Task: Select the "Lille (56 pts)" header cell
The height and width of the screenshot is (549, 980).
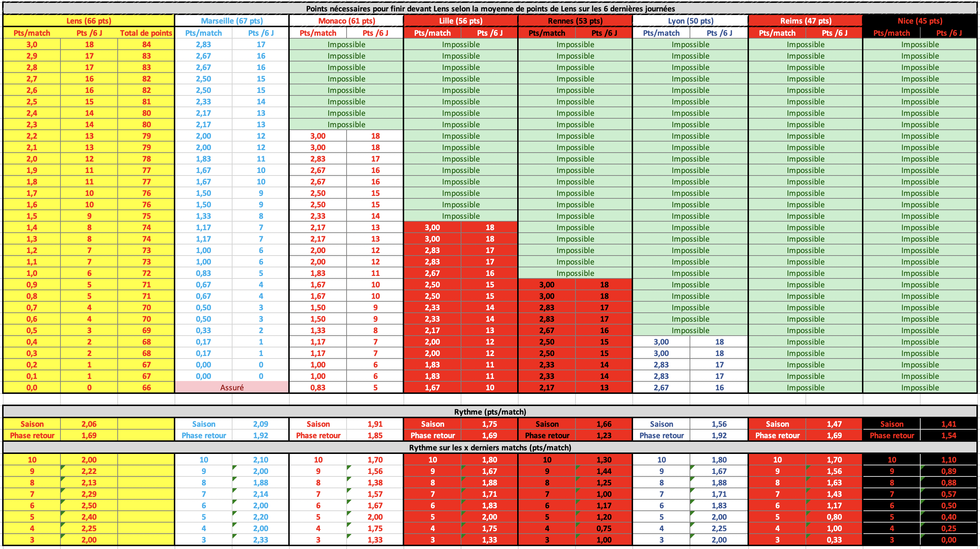Action: tap(461, 21)
